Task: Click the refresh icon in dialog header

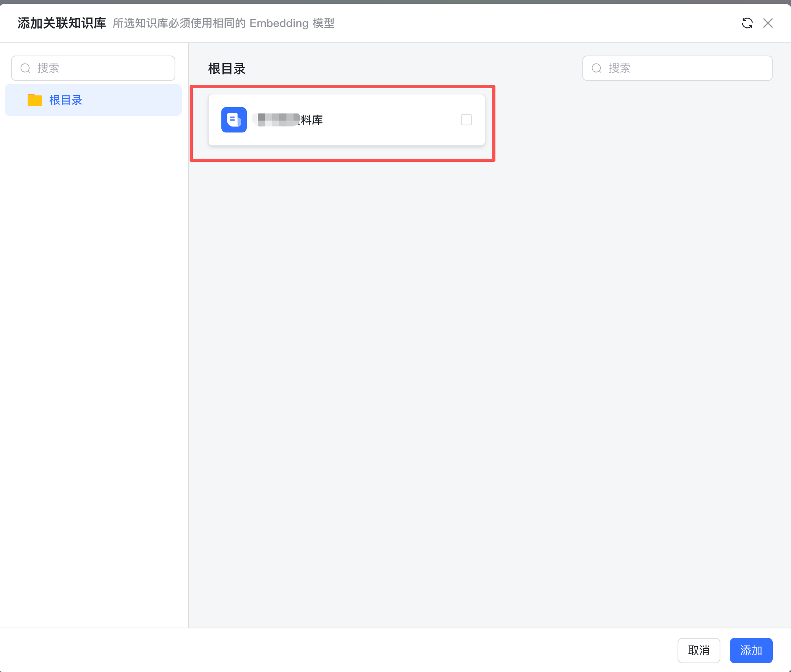Action: (x=747, y=23)
